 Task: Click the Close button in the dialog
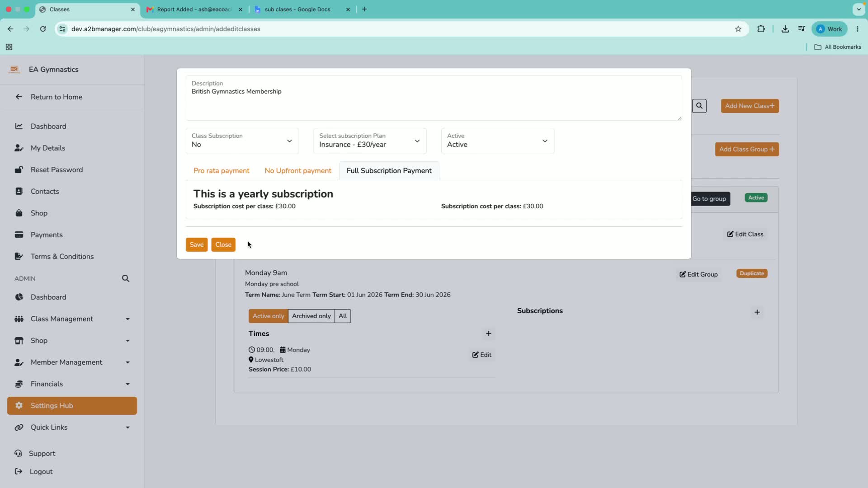point(223,245)
